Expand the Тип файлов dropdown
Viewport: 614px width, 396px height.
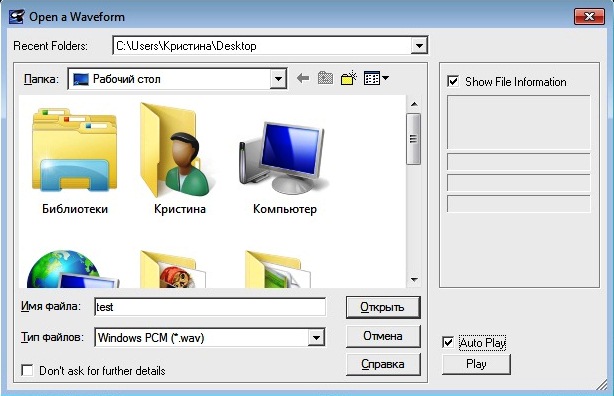click(x=316, y=337)
